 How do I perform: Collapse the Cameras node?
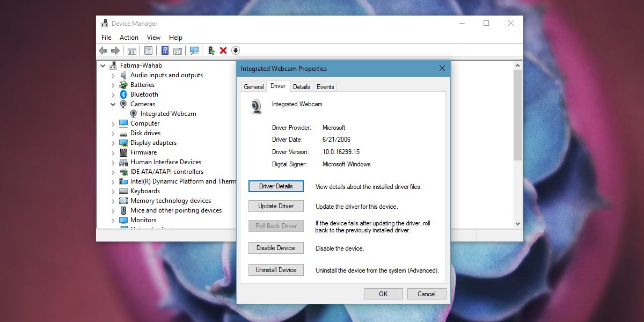coord(113,104)
